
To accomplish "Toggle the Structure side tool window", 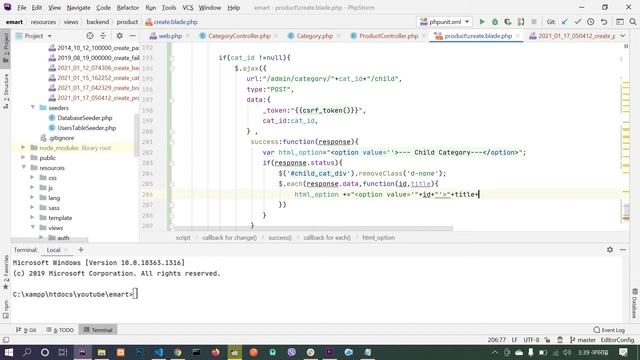I will 5,91.
